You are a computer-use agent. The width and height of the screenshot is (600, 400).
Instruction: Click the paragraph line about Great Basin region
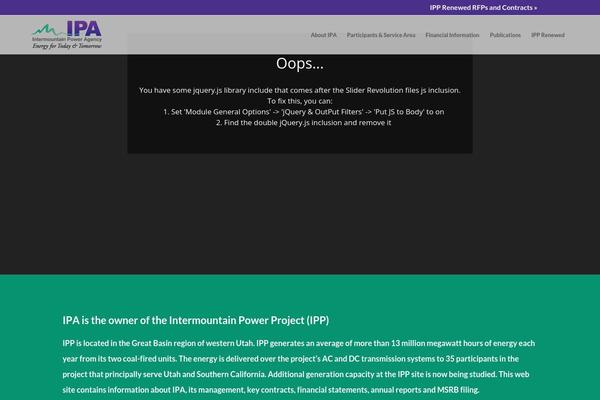click(x=299, y=343)
